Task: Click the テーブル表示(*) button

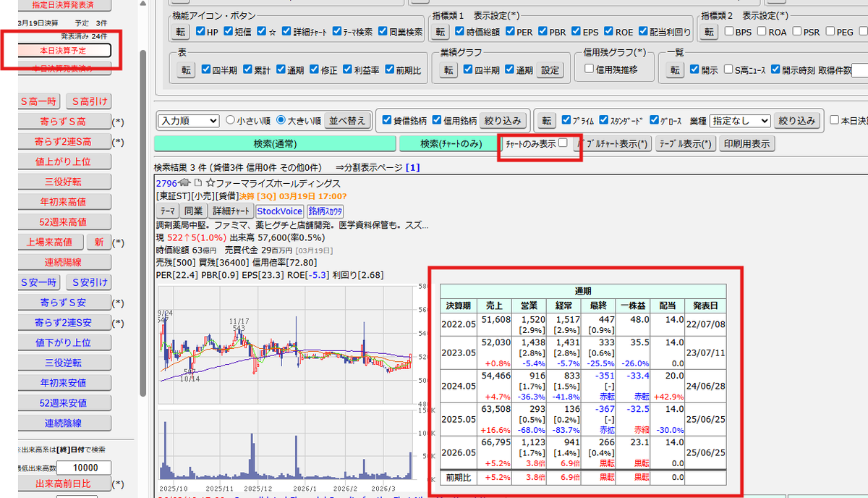Action: click(x=684, y=144)
